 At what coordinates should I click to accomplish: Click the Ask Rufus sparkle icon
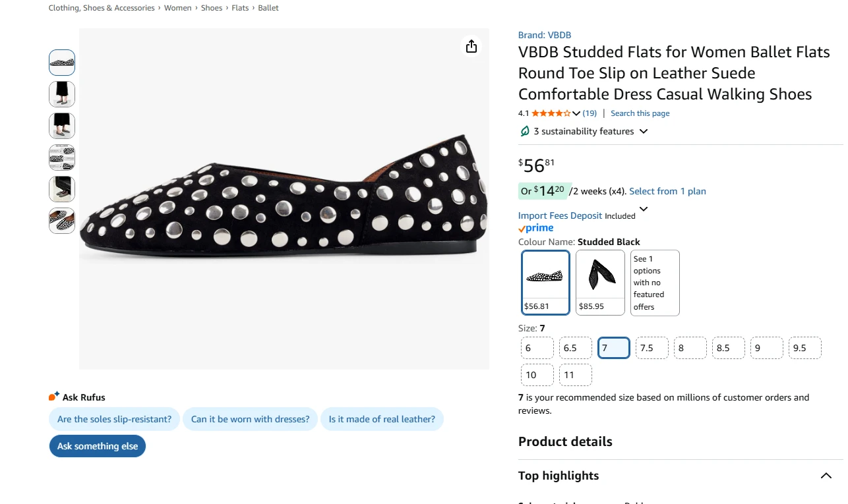coord(54,397)
